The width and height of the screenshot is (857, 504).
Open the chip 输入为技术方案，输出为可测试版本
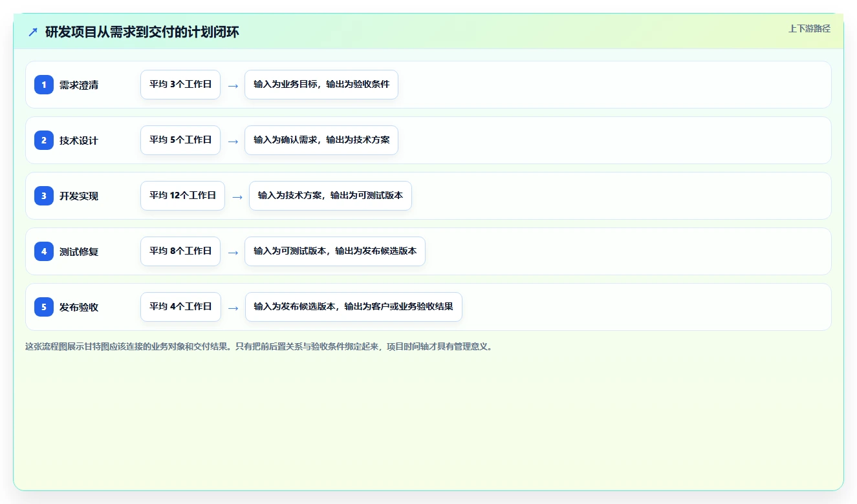331,196
